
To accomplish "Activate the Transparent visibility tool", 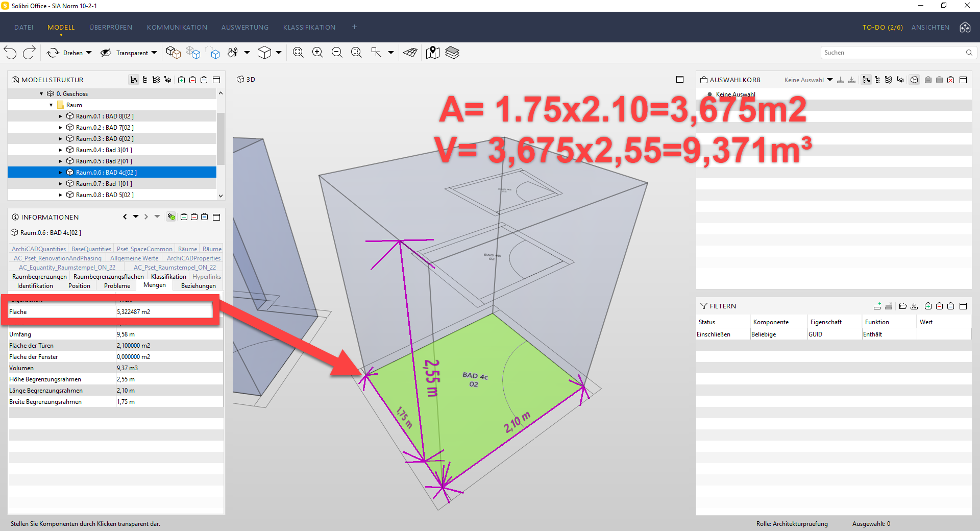I will point(124,53).
